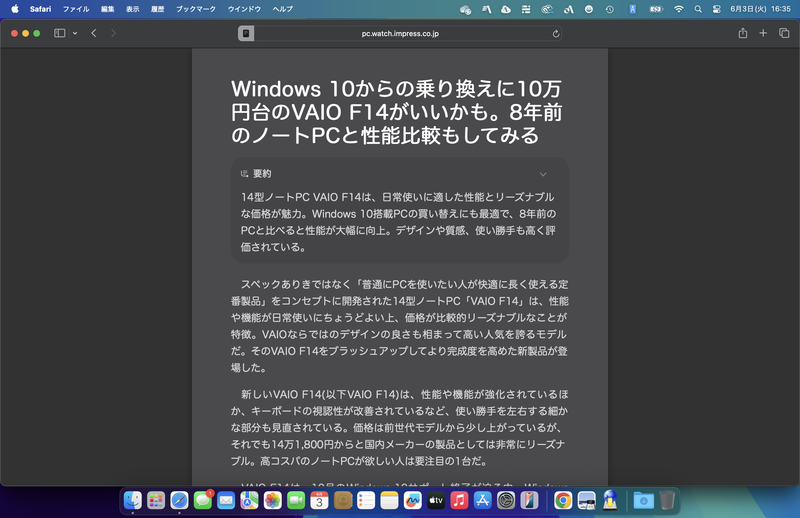Open Time Machine in the menu bar
Screen dimensions: 800x518
(610, 9)
